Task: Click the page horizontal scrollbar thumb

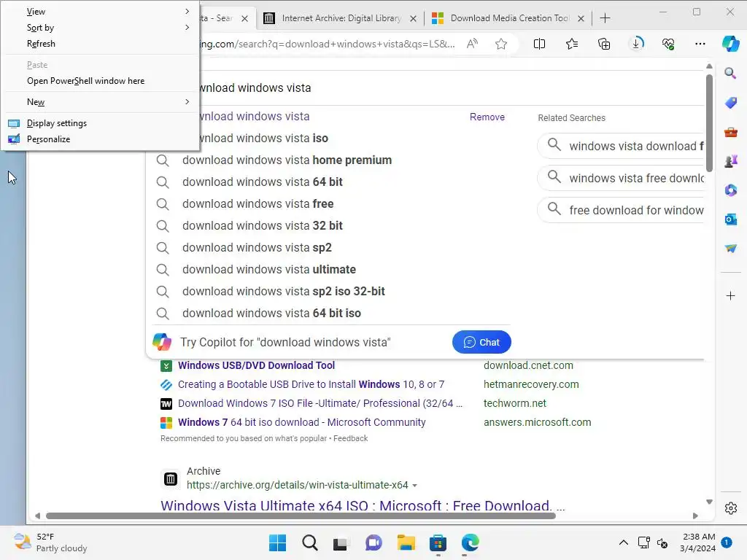Action: click(301, 516)
